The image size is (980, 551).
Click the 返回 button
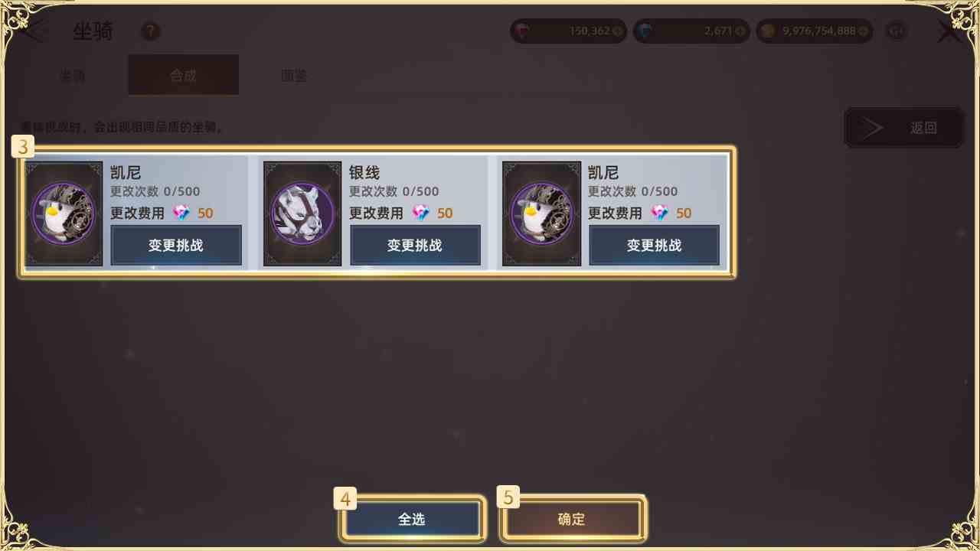click(x=903, y=128)
